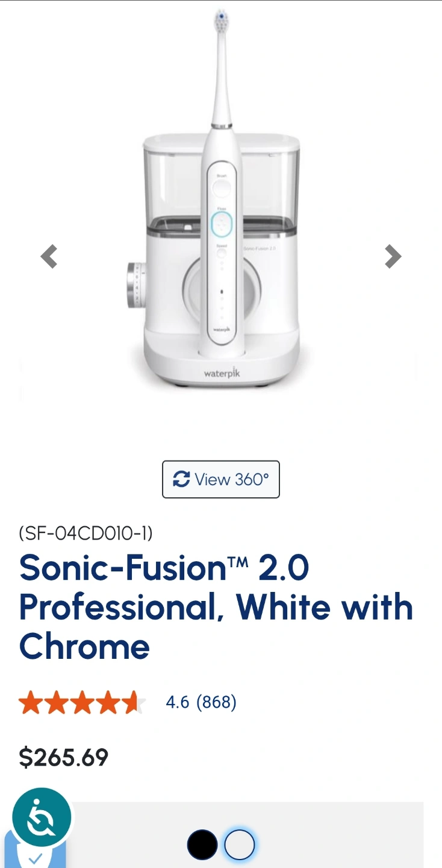Click the Sonic-Fusion 2.0 Professional title
The width and height of the screenshot is (442, 868).
(x=216, y=607)
